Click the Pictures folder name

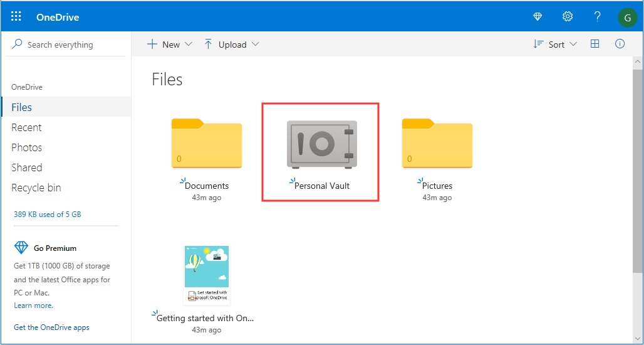437,186
